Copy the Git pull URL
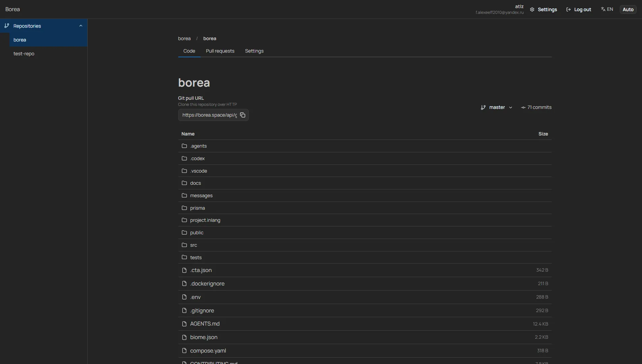The width and height of the screenshot is (642, 364). click(x=243, y=115)
